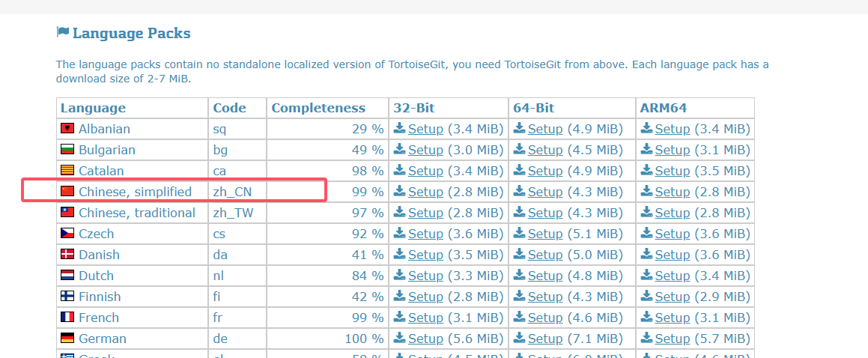Click the flag icon beside Language Packs heading
868x358 pixels.
pos(62,32)
